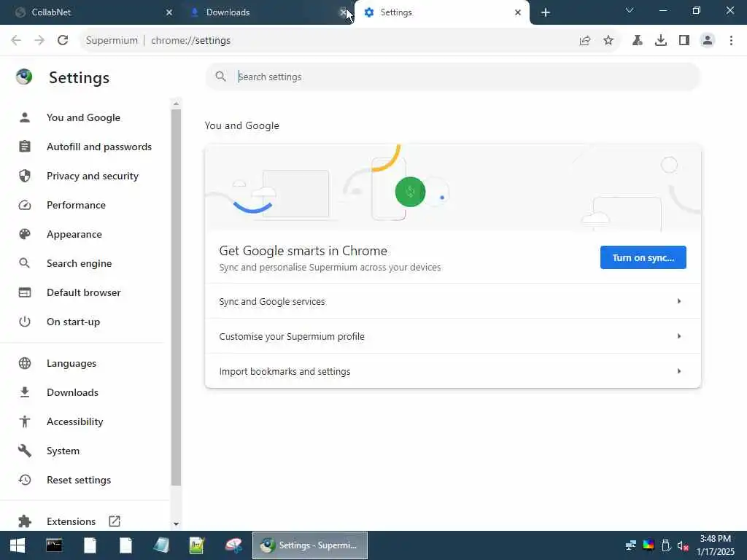Click the network tray icon
Screen dimensions: 747x560
pos(631,545)
